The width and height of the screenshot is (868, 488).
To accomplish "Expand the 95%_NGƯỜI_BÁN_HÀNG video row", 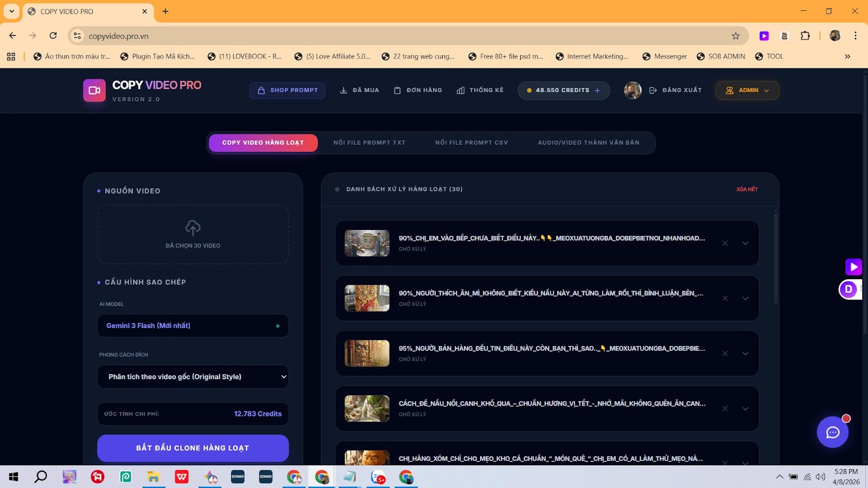I will click(x=745, y=354).
